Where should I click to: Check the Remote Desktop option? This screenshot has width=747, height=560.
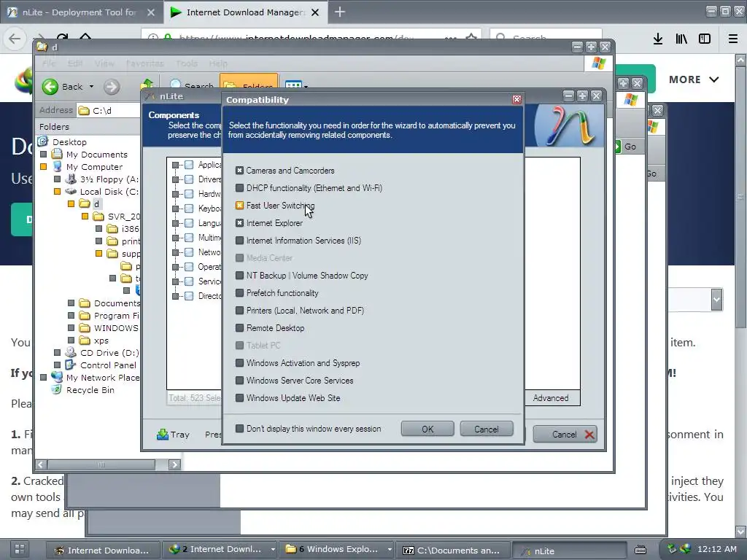click(239, 328)
